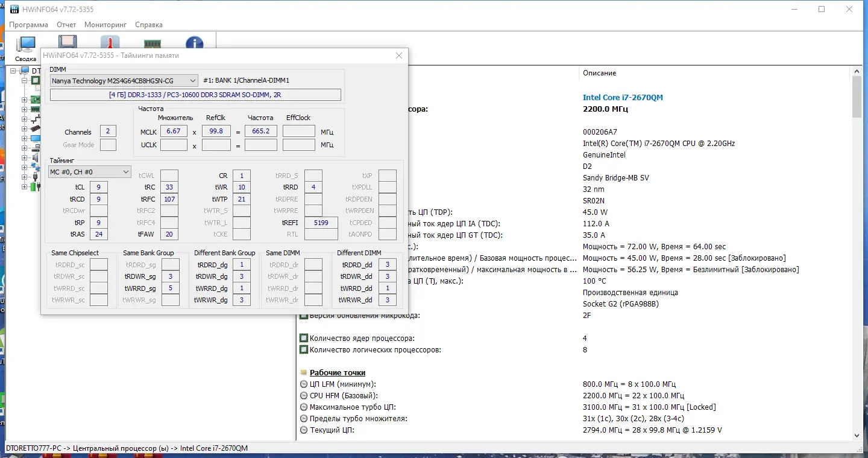Click clock icon beside Пределы турбо множителя
Viewport: 868px width, 458px height.
pyautogui.click(x=304, y=419)
